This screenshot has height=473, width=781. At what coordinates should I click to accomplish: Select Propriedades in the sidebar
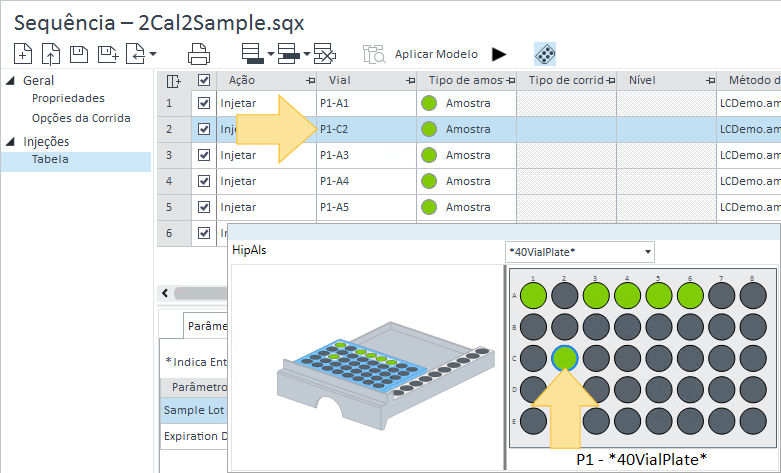click(x=68, y=98)
